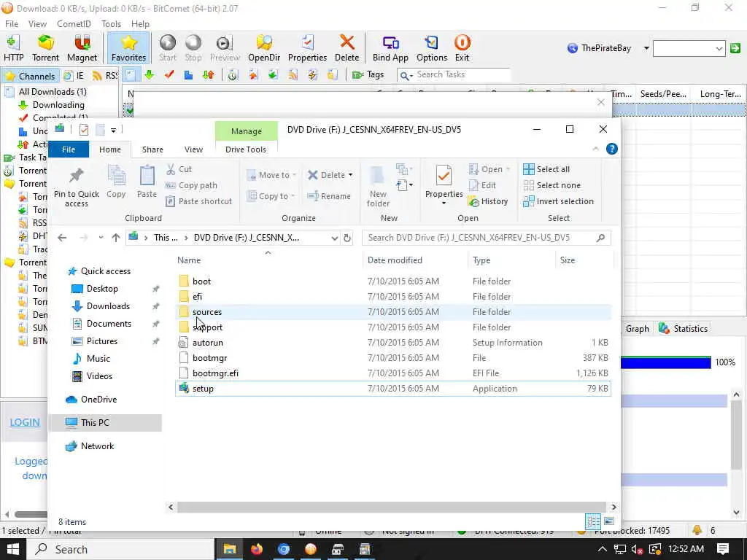Open BitComet Options

click(432, 48)
